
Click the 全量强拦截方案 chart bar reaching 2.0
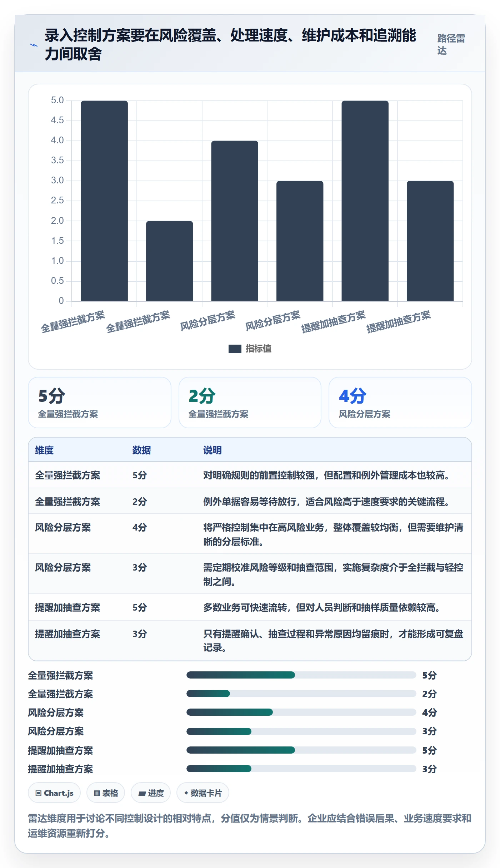pyautogui.click(x=169, y=261)
